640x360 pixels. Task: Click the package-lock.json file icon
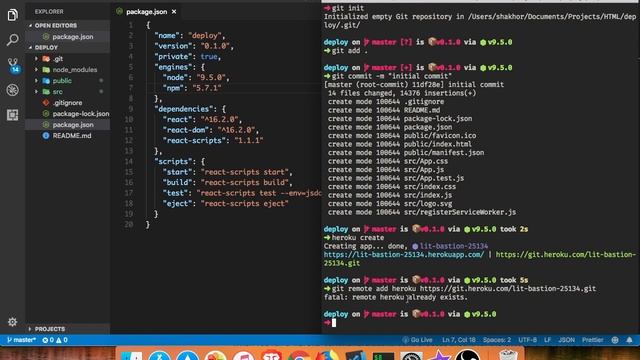click(x=46, y=114)
